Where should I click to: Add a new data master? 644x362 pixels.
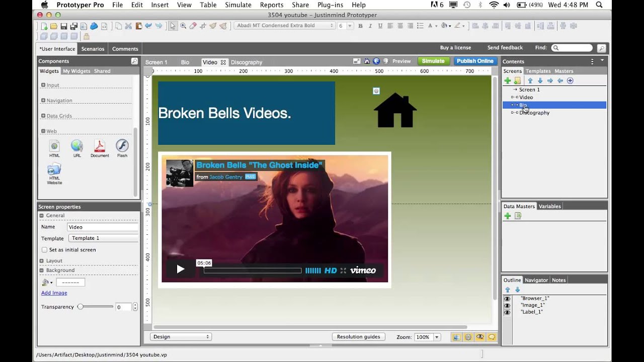[508, 216]
